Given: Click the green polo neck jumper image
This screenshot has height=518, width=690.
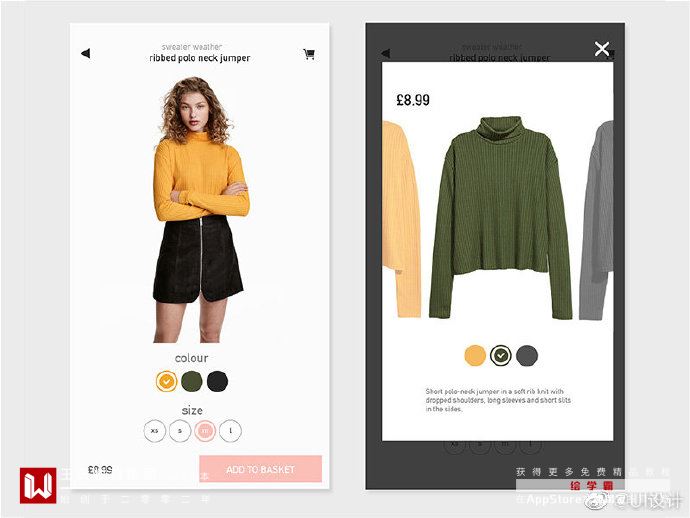Looking at the screenshot, I should [501, 217].
